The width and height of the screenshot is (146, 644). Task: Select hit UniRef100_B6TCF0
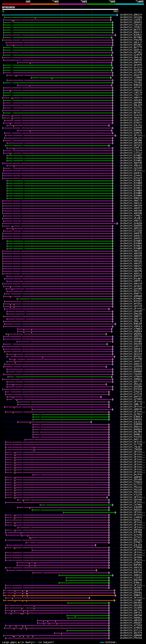pyautogui.click(x=131, y=30)
